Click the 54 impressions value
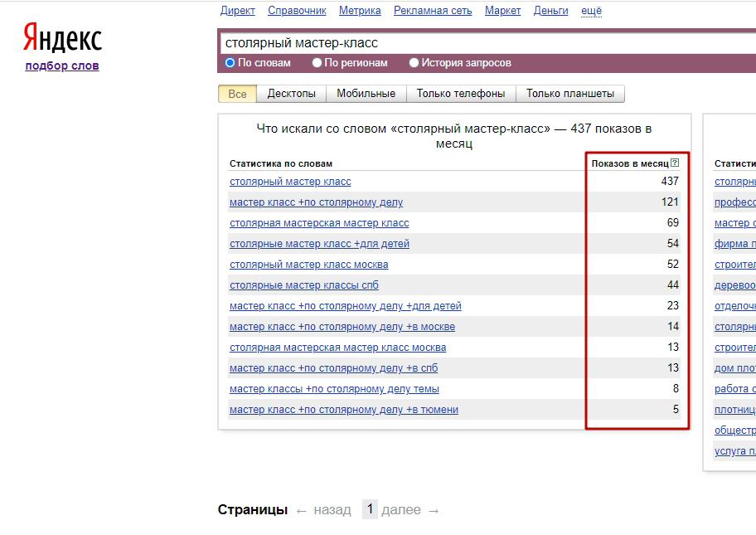The height and width of the screenshot is (535, 756). (673, 244)
